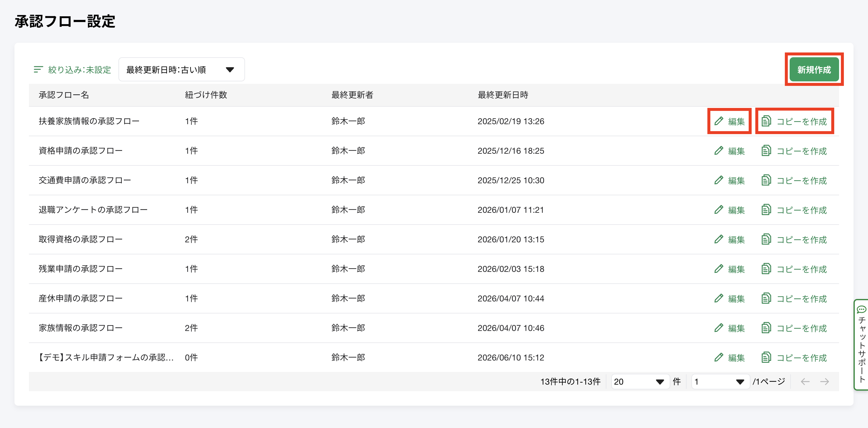Click the 13件中の1-13件 pagination summary
This screenshot has height=428, width=868.
(571, 382)
